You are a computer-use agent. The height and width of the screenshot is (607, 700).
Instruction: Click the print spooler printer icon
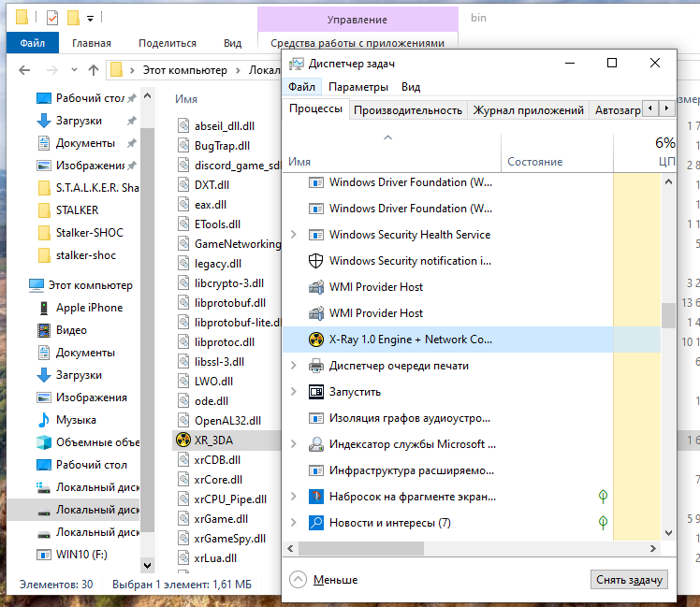(315, 366)
